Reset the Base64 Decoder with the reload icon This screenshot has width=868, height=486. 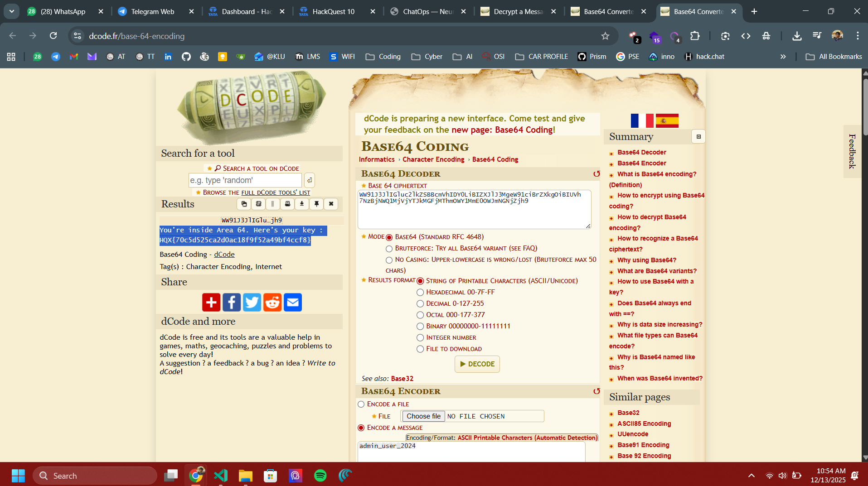click(596, 174)
